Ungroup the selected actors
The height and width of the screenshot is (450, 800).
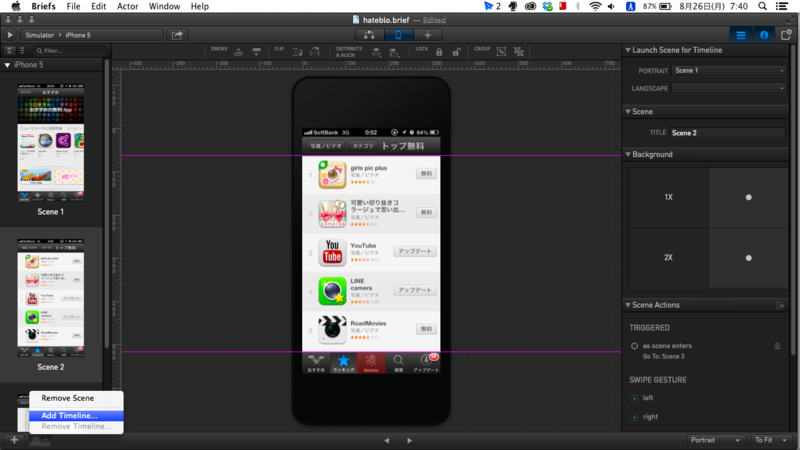[x=519, y=52]
